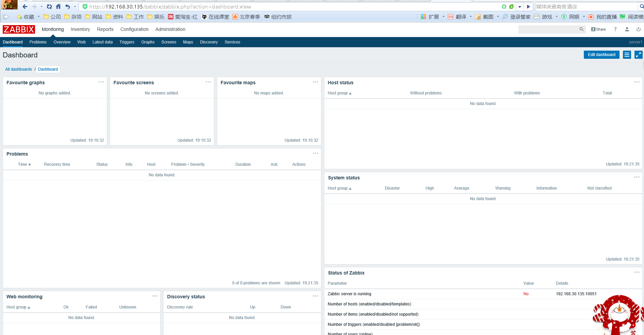This screenshot has height=335, width=644.
Task: Open the 收藏 favorites star bookmark
Action: (26, 17)
